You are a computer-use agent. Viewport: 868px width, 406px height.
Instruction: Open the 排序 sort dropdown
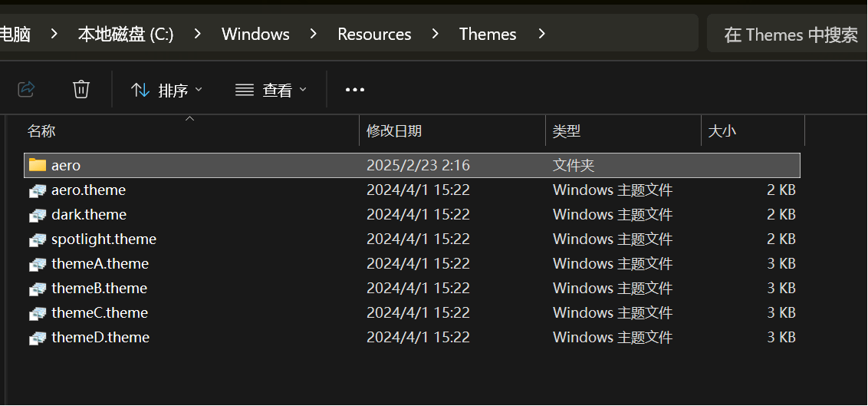coord(166,90)
